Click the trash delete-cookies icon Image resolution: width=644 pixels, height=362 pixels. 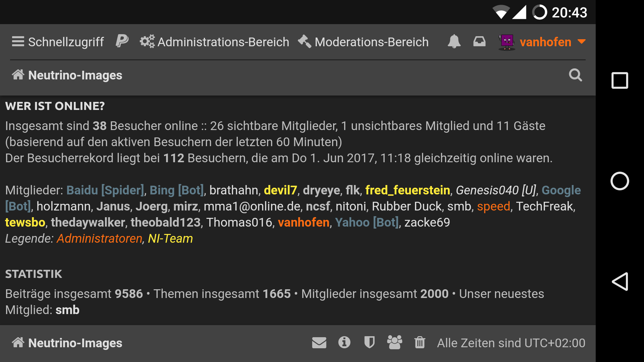(420, 343)
